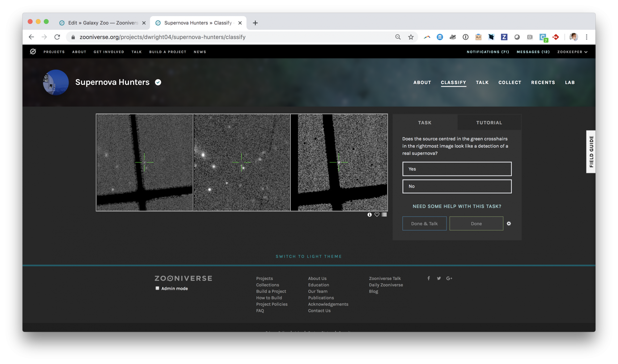Switch to the TUTORIAL tab
This screenshot has height=364, width=618.
click(489, 123)
